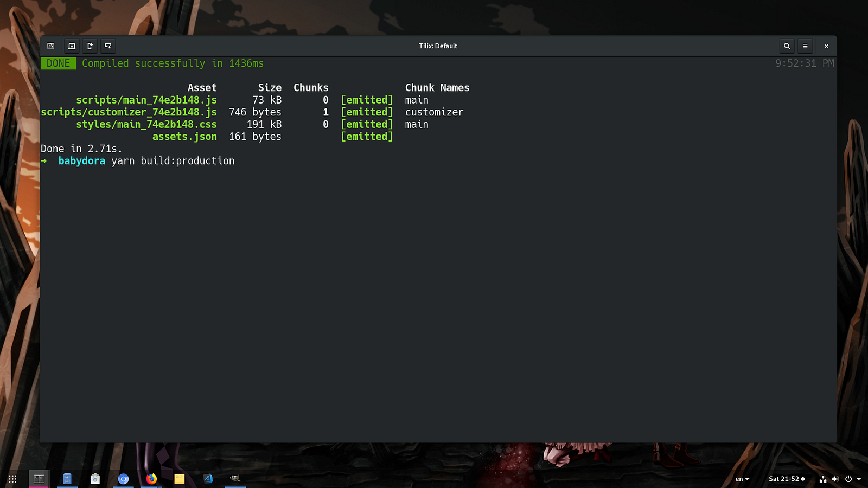Screen dimensions: 868x488
Task: Open the Tilix hamburger menu
Action: click(805, 46)
